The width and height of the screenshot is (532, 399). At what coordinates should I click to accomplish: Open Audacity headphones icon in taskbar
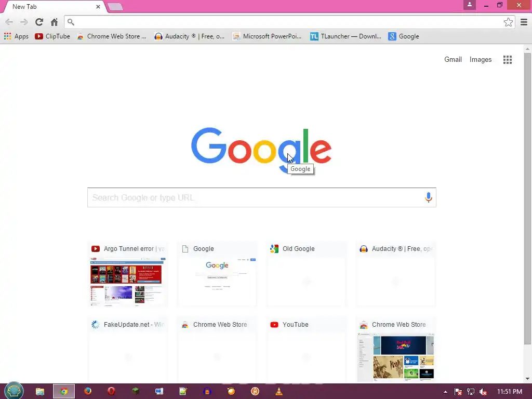pyautogui.click(x=207, y=392)
